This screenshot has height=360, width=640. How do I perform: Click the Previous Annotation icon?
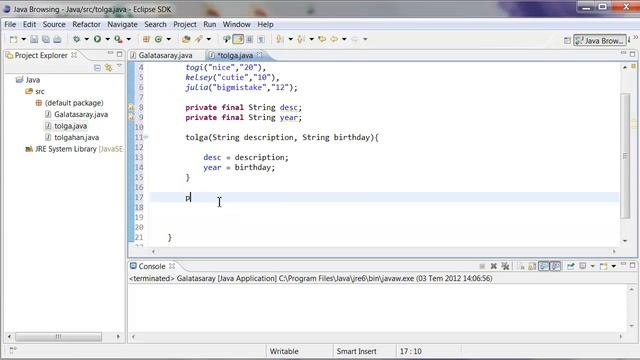[x=301, y=39]
